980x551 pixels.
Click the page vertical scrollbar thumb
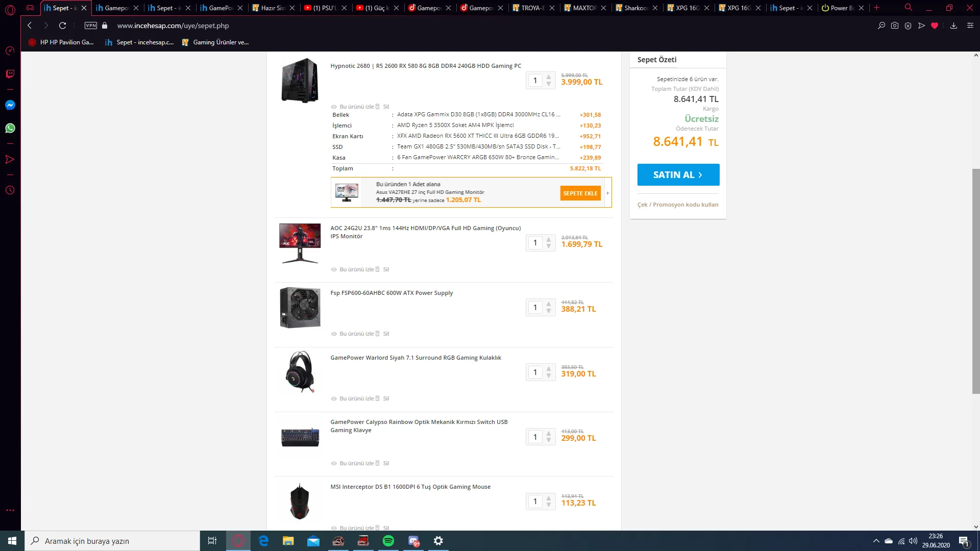[x=975, y=281]
